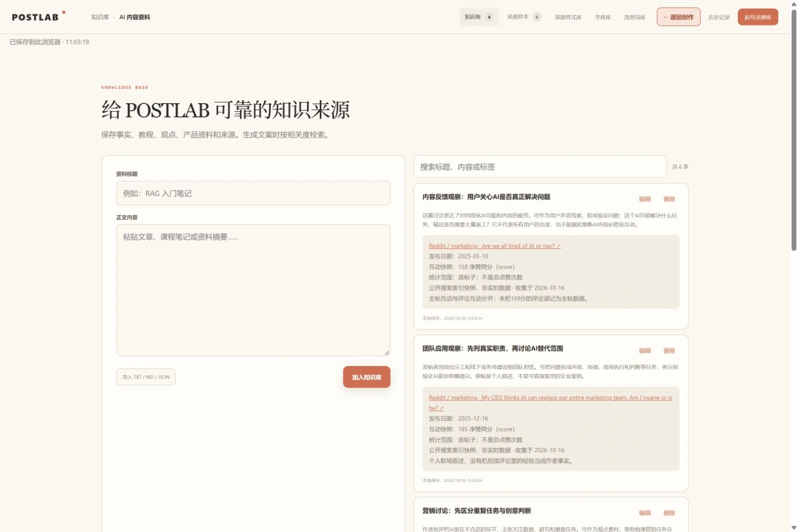This screenshot has width=798, height=532.
Task: Click the 共 6 条 count text
Action: point(680,167)
